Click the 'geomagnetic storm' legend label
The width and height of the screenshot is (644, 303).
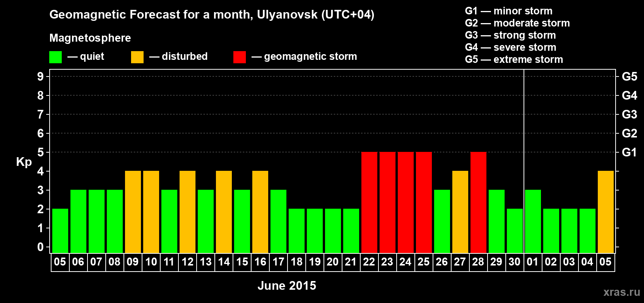[311, 57]
